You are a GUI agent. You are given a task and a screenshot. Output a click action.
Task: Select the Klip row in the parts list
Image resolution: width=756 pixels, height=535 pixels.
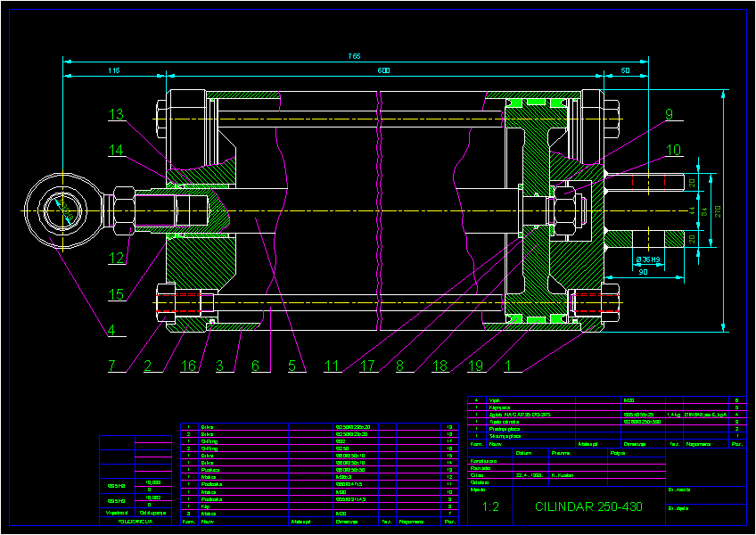(205, 505)
